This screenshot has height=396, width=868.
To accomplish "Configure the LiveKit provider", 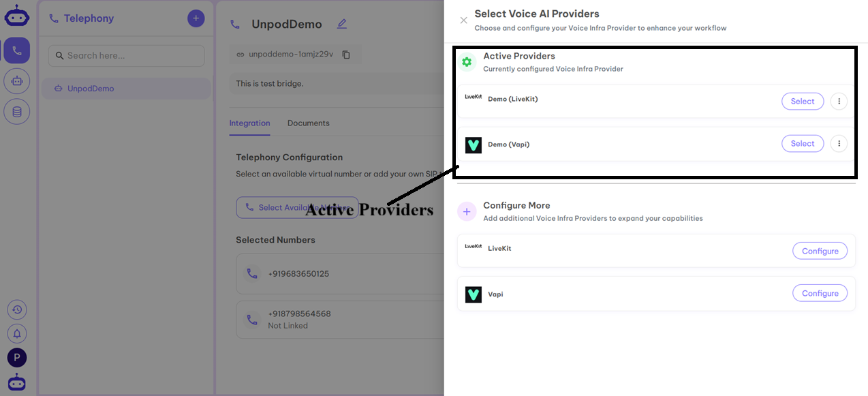I will click(820, 251).
